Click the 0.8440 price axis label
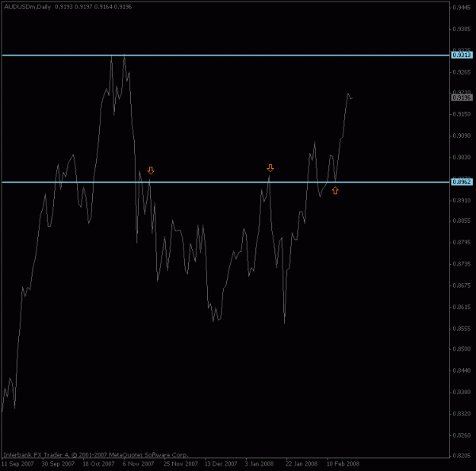 (x=462, y=371)
